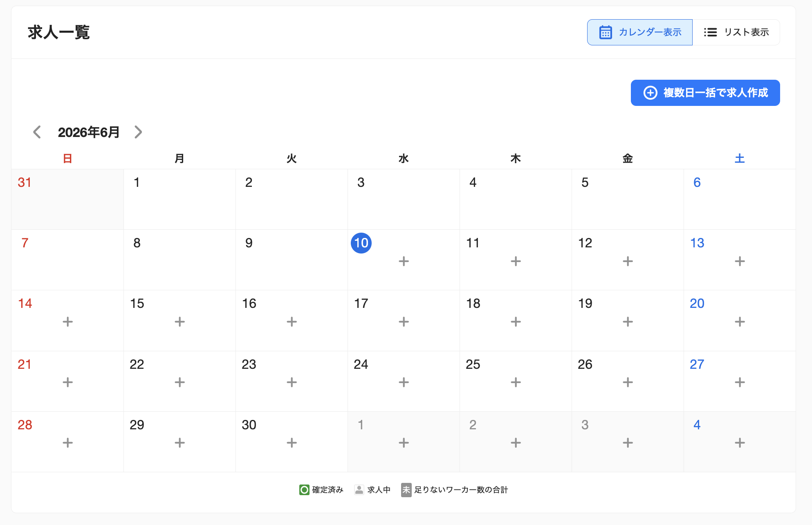Add job posting on June 21
812x525 pixels.
pos(67,382)
